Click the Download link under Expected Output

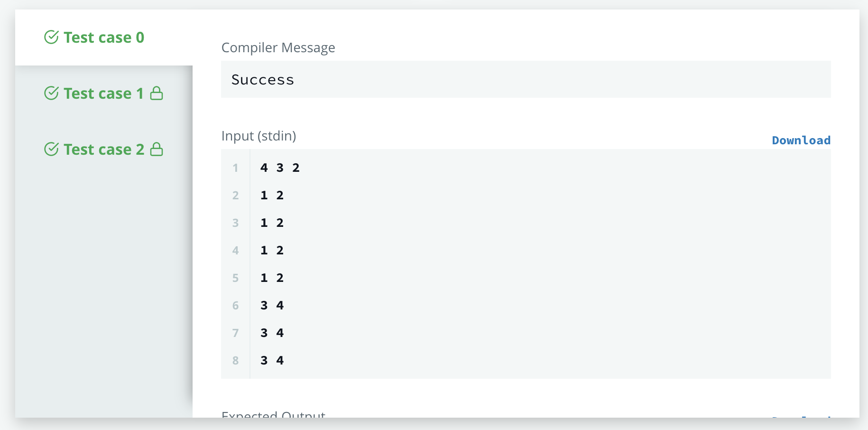[x=801, y=419]
